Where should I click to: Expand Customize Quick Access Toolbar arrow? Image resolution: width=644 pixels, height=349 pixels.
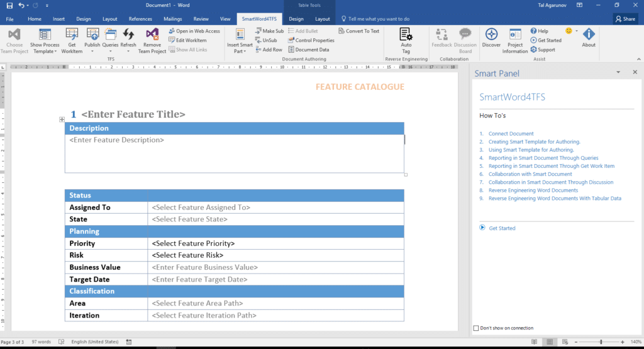[47, 6]
